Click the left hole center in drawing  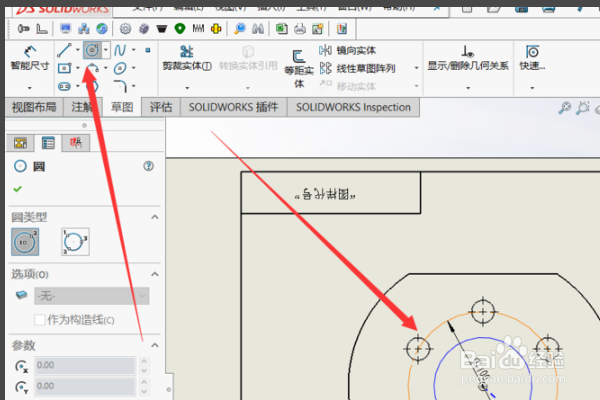[418, 349]
